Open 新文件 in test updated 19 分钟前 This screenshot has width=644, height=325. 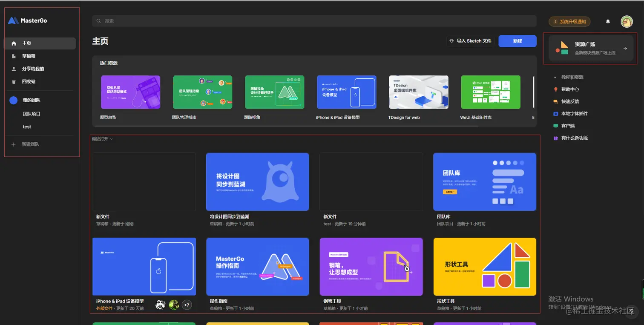tap(371, 182)
